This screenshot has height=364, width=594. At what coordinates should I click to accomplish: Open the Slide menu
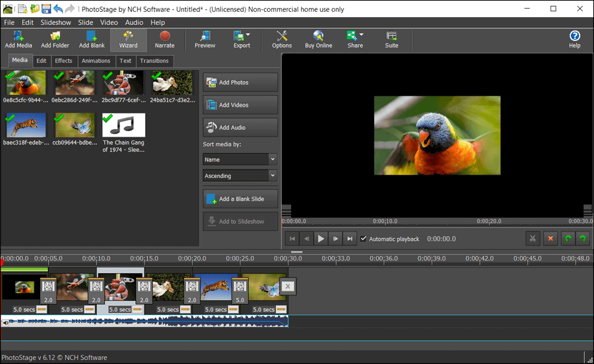tap(86, 22)
